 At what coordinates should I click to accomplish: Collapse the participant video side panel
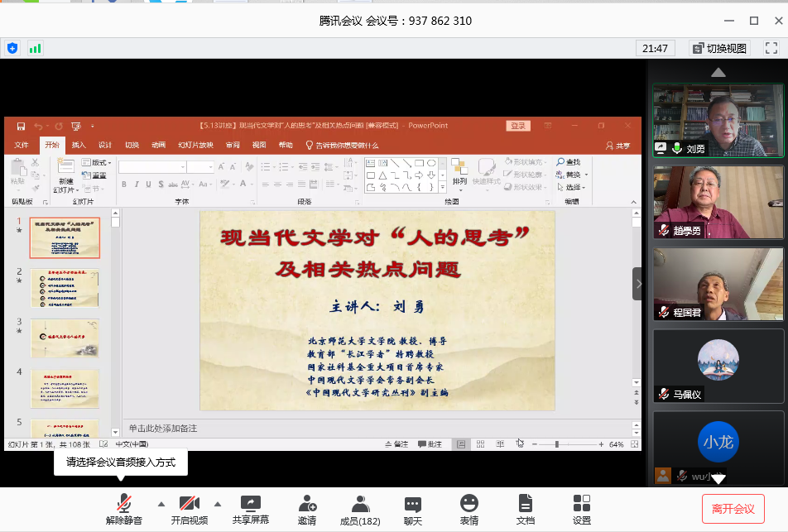point(637,284)
